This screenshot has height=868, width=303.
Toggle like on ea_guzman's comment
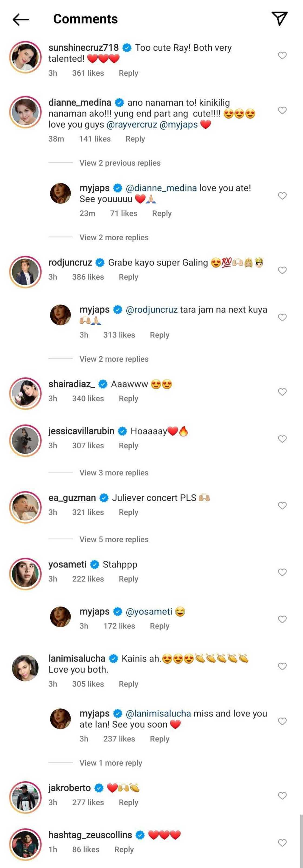(282, 506)
